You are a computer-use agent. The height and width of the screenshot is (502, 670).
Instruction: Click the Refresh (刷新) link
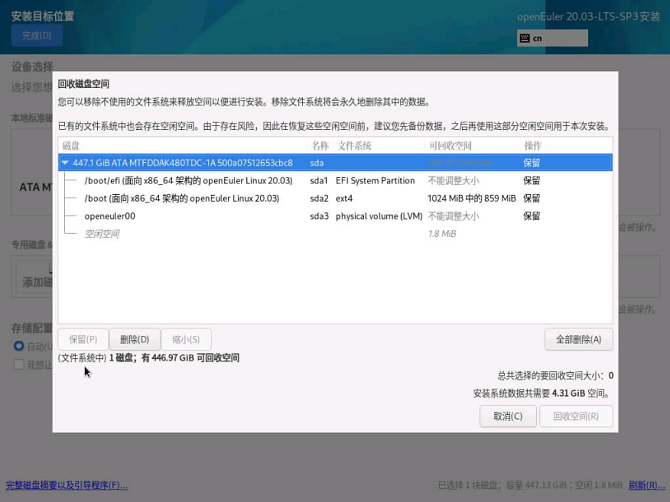(643, 486)
